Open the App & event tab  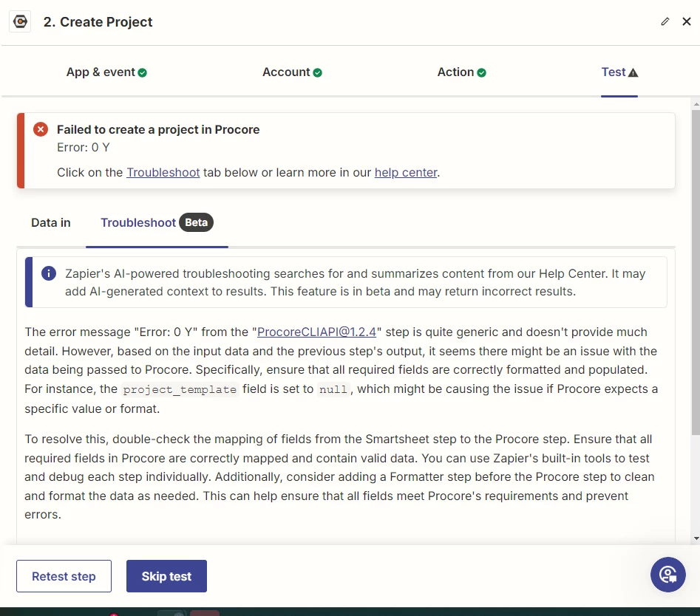click(106, 72)
